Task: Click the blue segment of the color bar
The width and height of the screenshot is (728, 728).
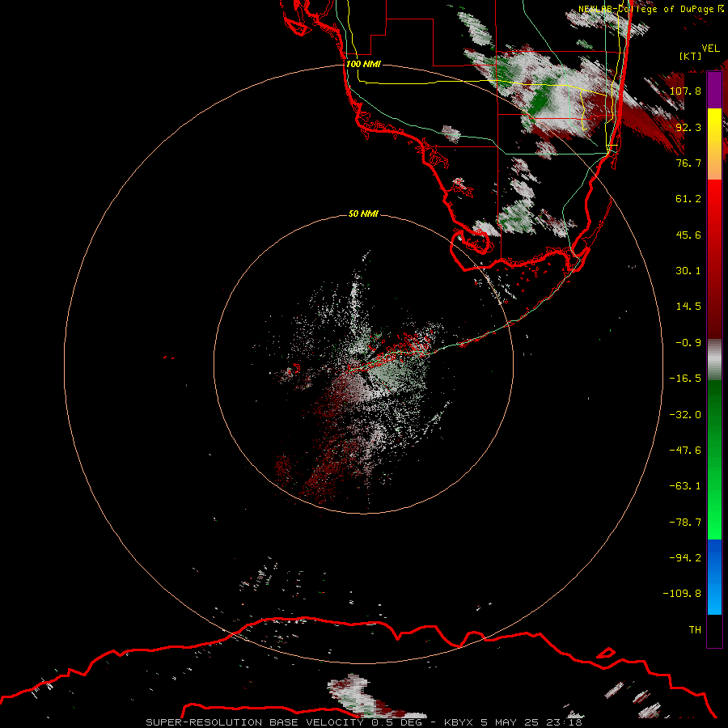Action: (714, 577)
